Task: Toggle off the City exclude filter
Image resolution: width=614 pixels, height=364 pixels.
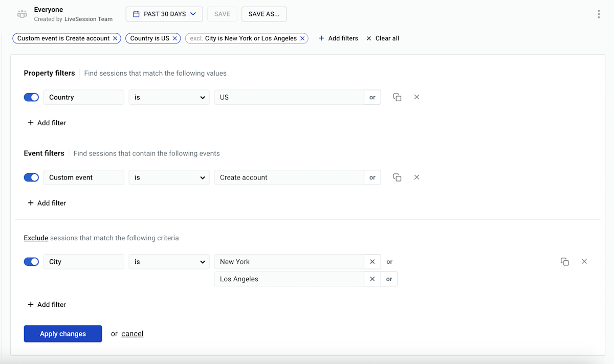Action: pyautogui.click(x=32, y=262)
